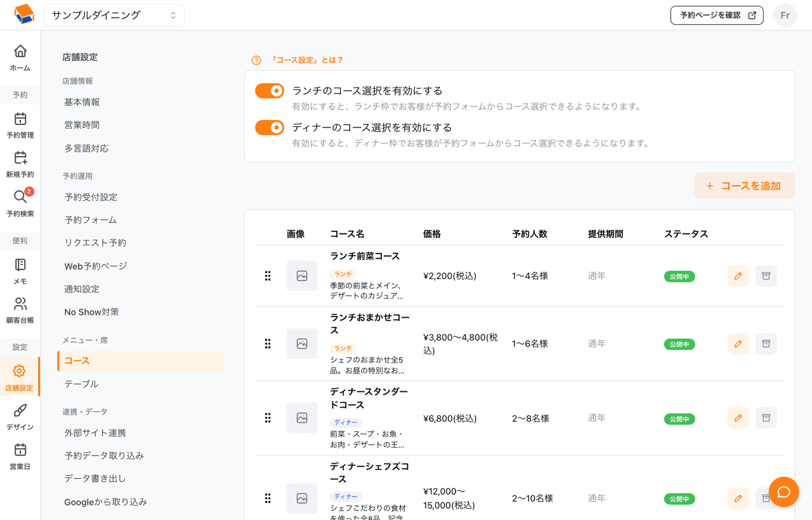Edit ディナースタンダードコース with pencil icon

coord(738,418)
